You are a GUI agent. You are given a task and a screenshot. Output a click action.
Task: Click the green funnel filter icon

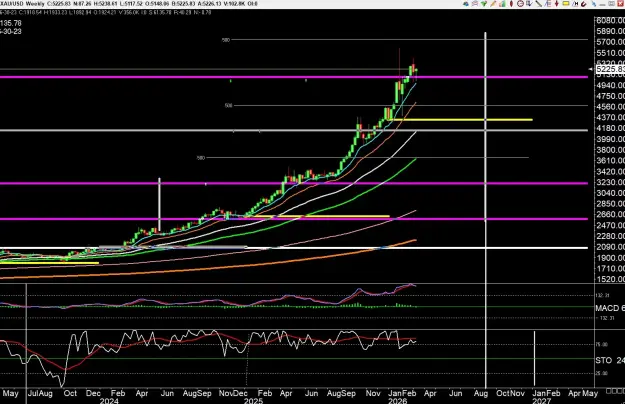[x=484, y=4]
